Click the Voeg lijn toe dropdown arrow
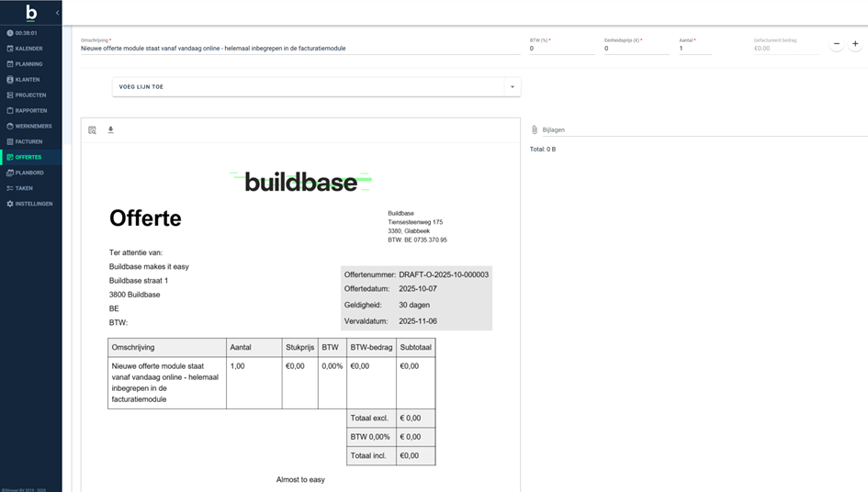 pyautogui.click(x=512, y=87)
